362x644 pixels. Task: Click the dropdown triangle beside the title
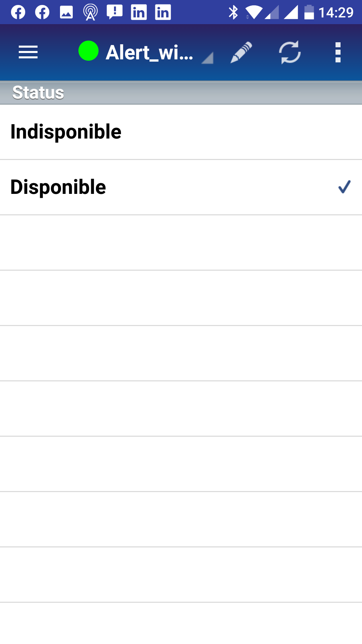(x=208, y=58)
